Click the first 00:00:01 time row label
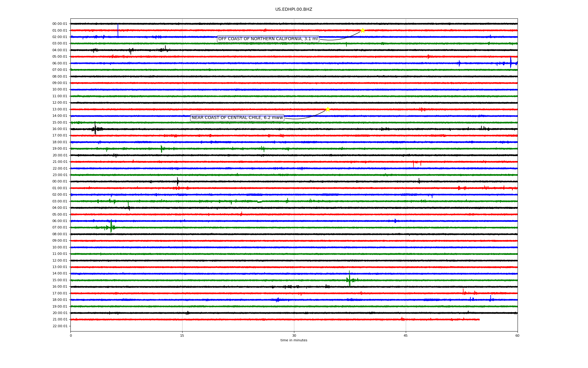 click(60, 24)
